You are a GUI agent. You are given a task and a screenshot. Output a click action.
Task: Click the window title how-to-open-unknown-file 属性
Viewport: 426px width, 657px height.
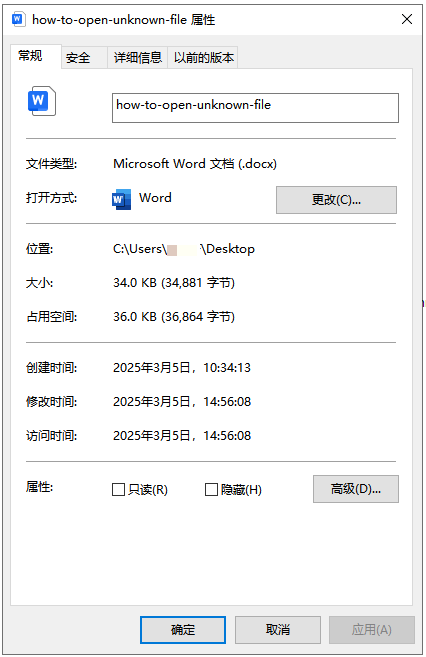[x=124, y=20]
